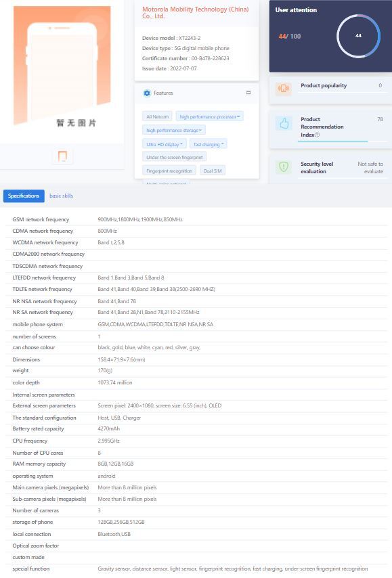Click the question mark beside Recommendation Index
Screen dimensions: 392x578
point(317,135)
